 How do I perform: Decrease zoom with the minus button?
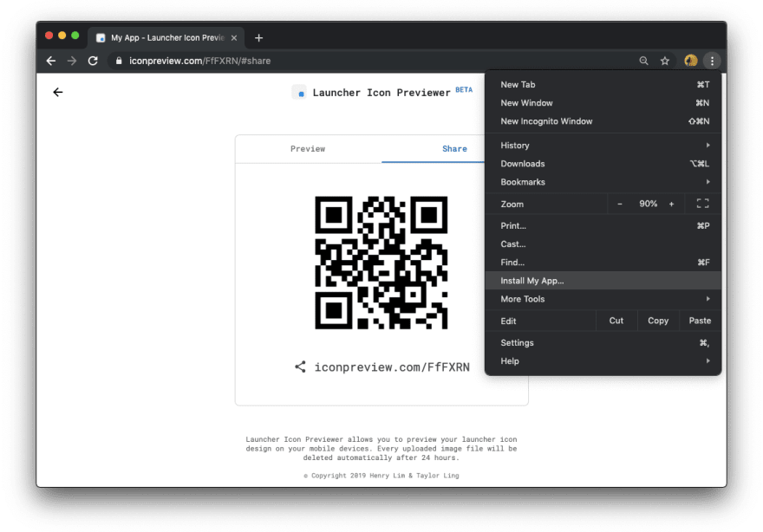(619, 204)
